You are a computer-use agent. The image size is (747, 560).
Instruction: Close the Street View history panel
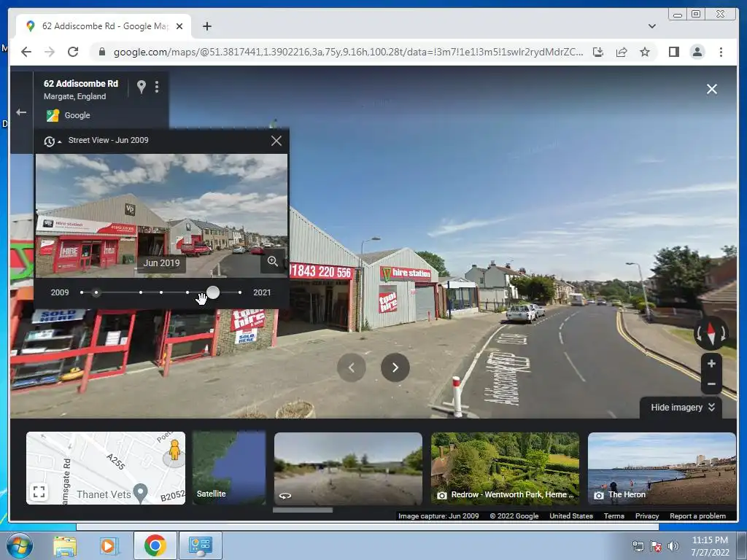[276, 141]
